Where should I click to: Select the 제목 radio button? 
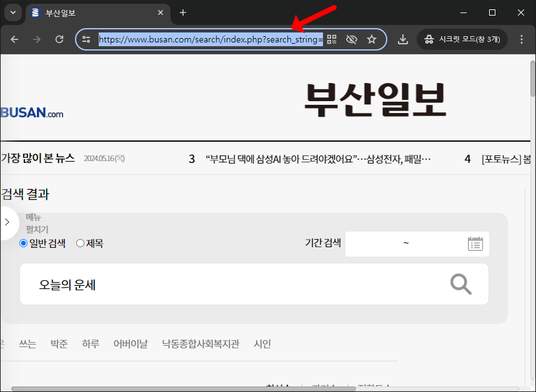[80, 243]
